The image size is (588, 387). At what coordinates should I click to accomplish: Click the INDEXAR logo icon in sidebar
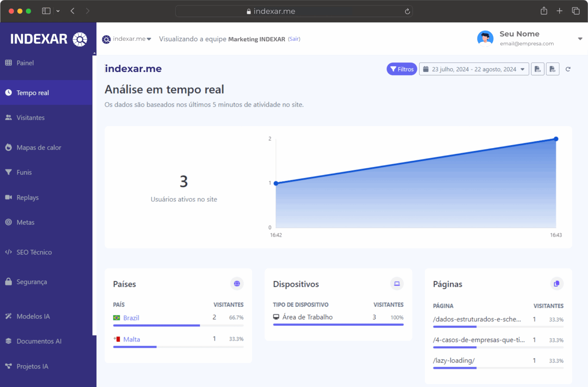(80, 39)
